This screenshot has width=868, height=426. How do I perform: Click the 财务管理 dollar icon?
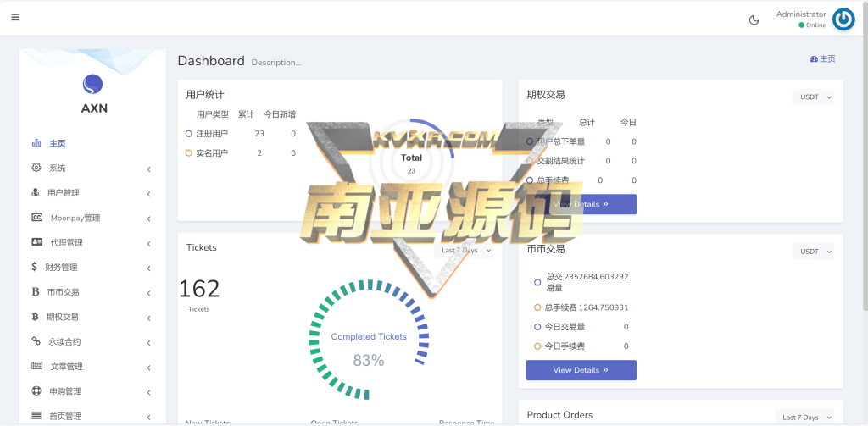coord(34,267)
